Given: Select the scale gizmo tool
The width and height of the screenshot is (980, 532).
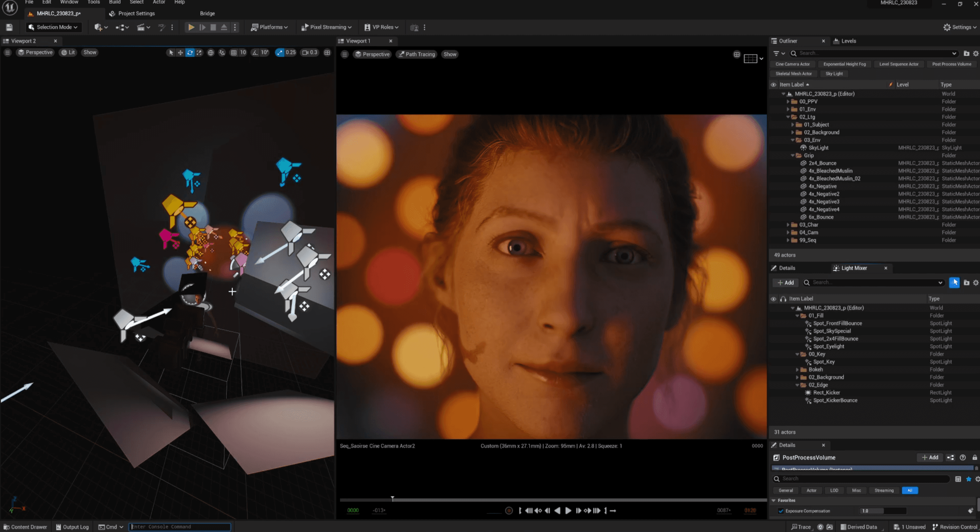Looking at the screenshot, I should (x=199, y=53).
